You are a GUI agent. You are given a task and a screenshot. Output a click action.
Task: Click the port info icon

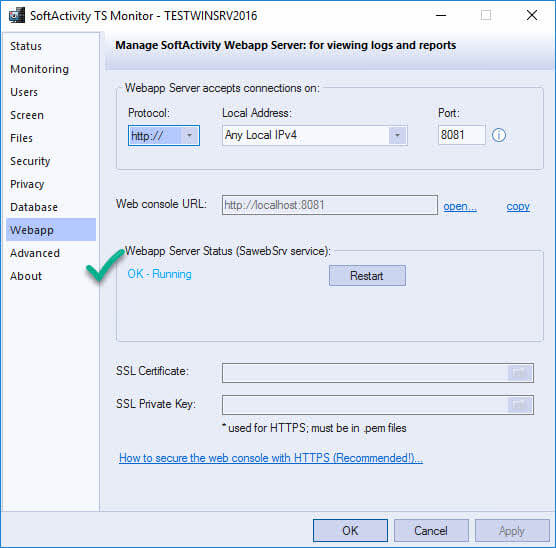pos(499,135)
